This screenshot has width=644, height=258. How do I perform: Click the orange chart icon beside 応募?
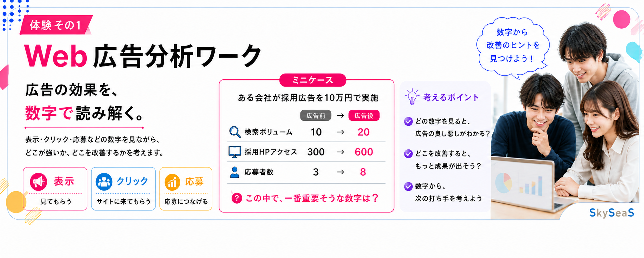(x=172, y=182)
